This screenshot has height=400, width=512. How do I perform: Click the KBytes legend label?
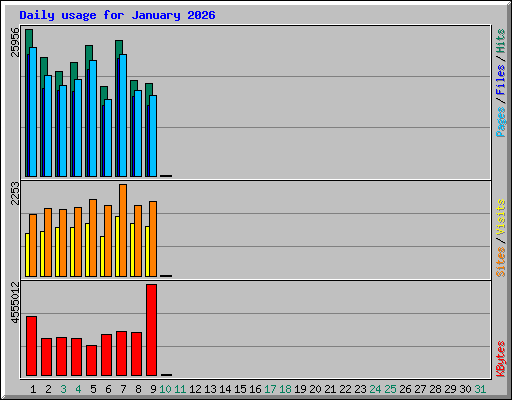point(500,359)
